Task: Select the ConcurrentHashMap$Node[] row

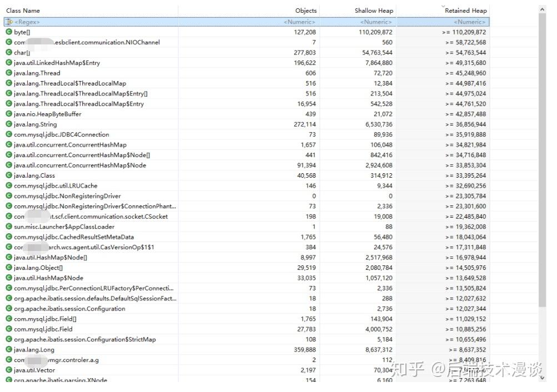Action: (247, 155)
